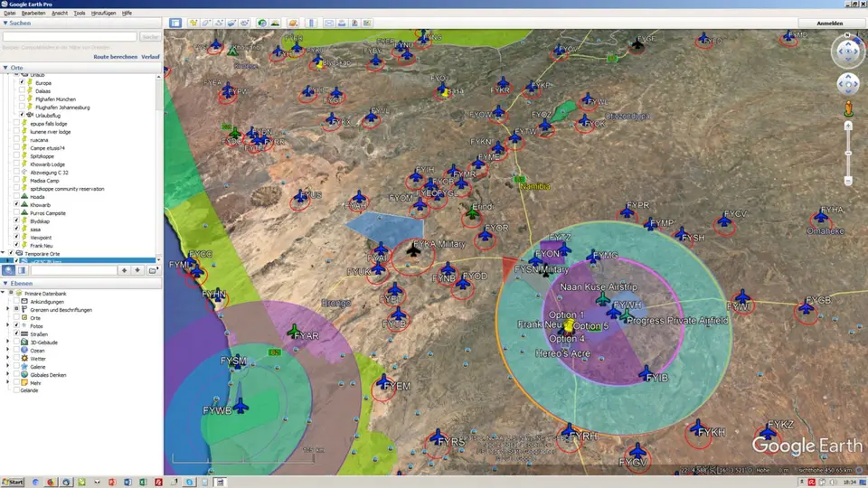Collapse the Suchen panel
Screen dimensions: 868x488
coord(5,23)
